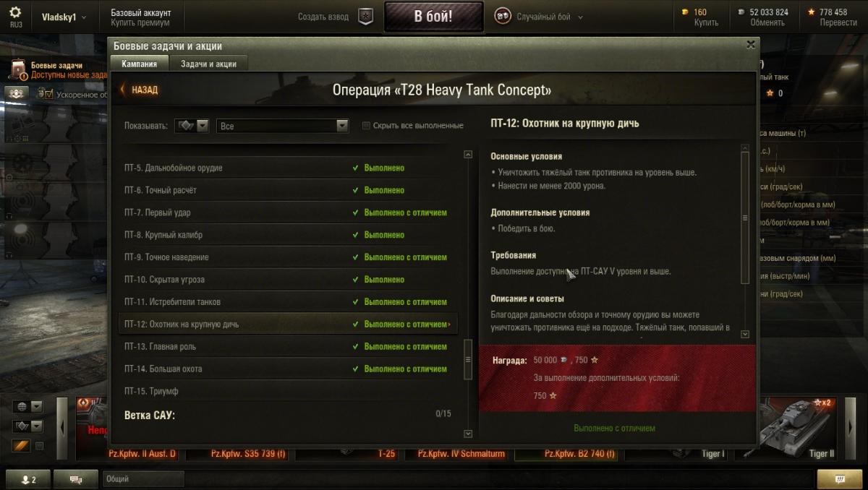
Task: Click the platoon emblem icon beside Создать взвод
Action: [x=366, y=17]
